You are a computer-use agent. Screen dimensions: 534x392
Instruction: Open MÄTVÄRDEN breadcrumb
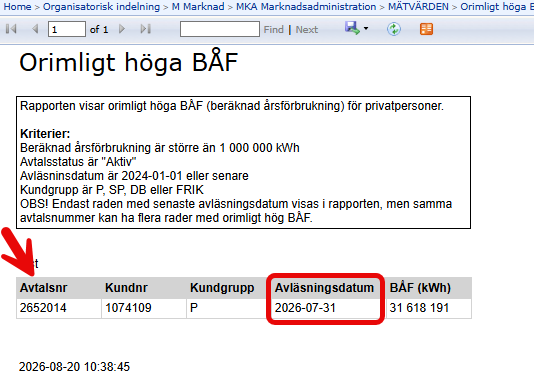point(418,6)
